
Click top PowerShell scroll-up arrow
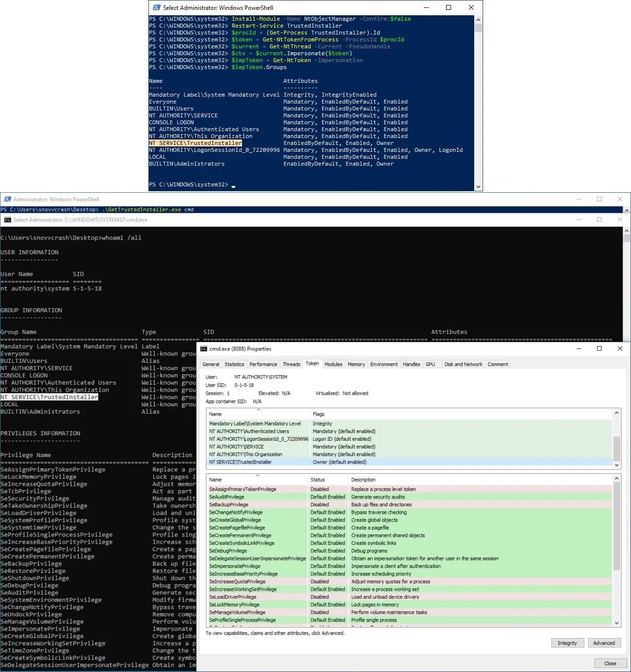click(x=478, y=19)
